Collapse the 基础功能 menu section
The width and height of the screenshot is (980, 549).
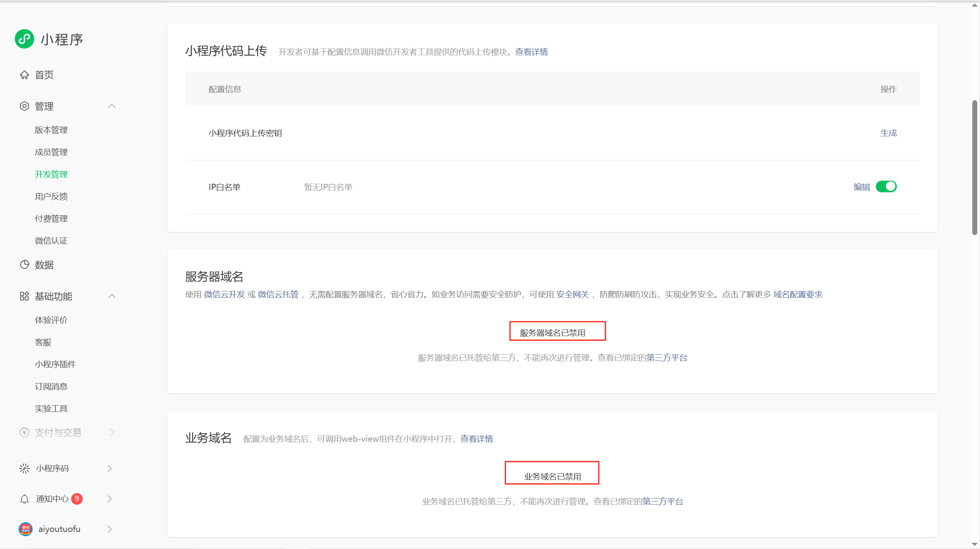pyautogui.click(x=112, y=296)
